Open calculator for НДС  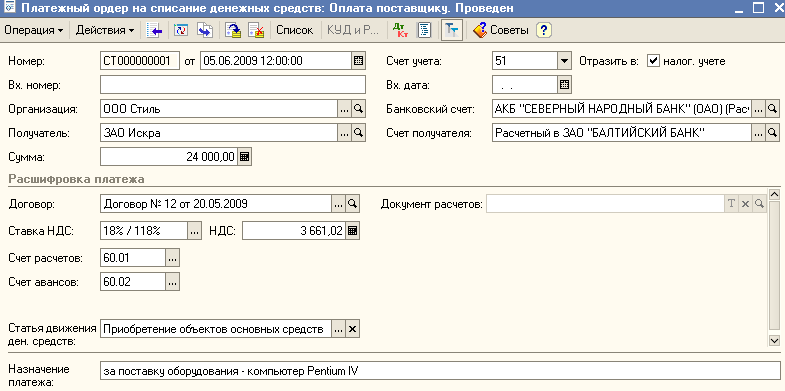352,231
